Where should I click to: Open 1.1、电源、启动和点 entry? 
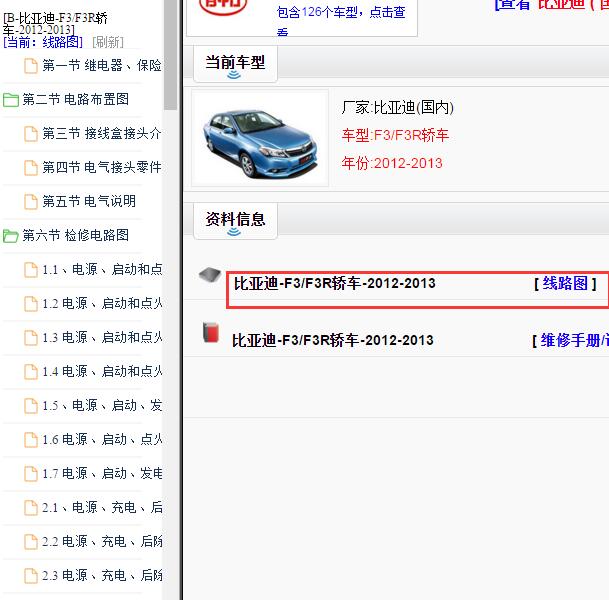pos(102,270)
